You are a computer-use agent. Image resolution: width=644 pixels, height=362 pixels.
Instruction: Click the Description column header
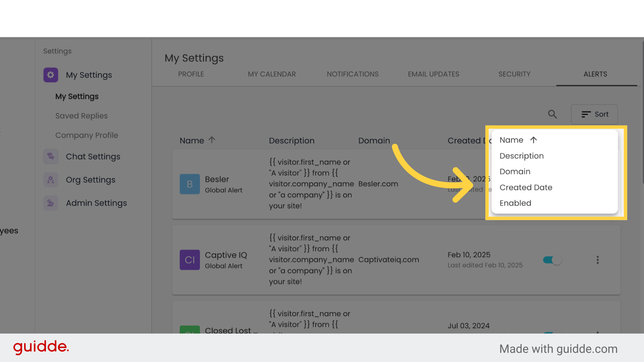(x=291, y=141)
